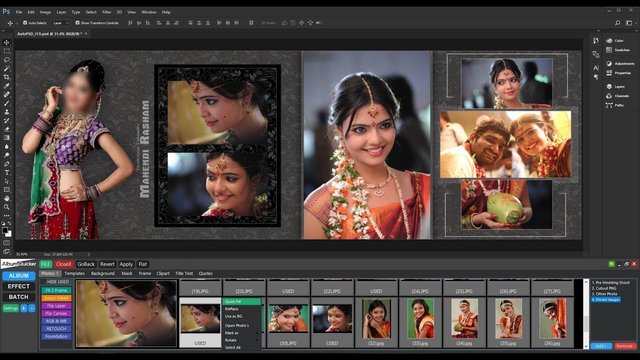Switch to the Templates tab
Image resolution: width=640 pixels, height=360 pixels.
[x=74, y=273]
